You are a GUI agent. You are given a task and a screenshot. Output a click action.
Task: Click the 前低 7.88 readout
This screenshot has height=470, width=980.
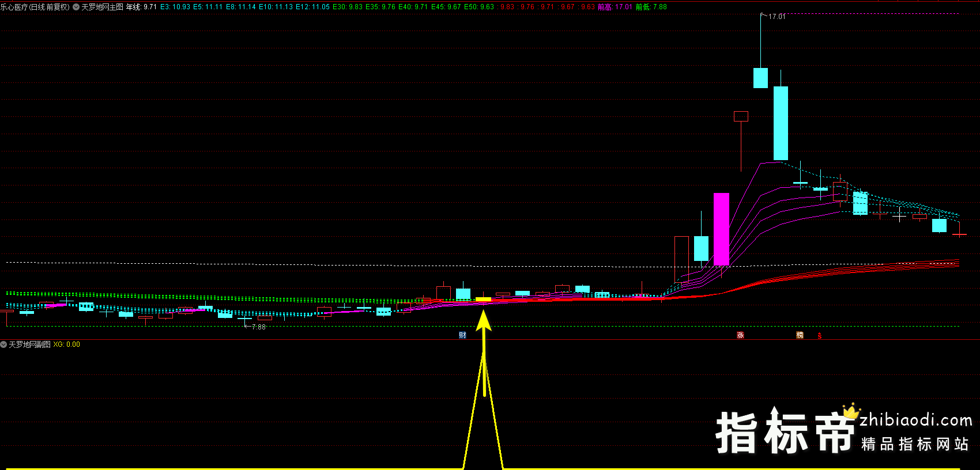[x=651, y=7]
